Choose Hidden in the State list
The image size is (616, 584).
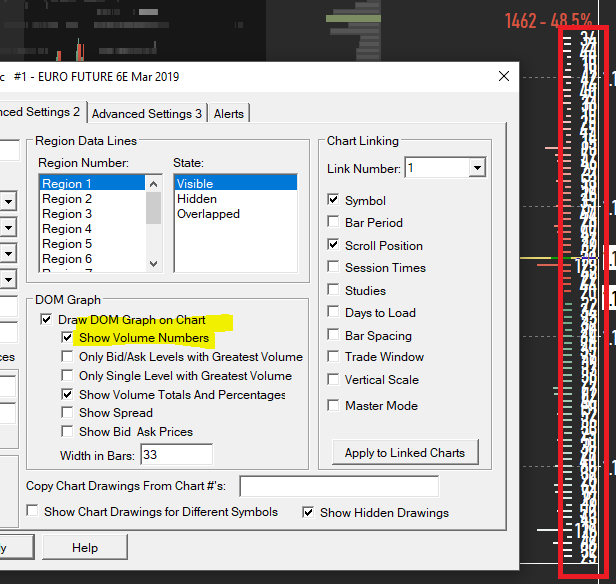tap(236, 199)
